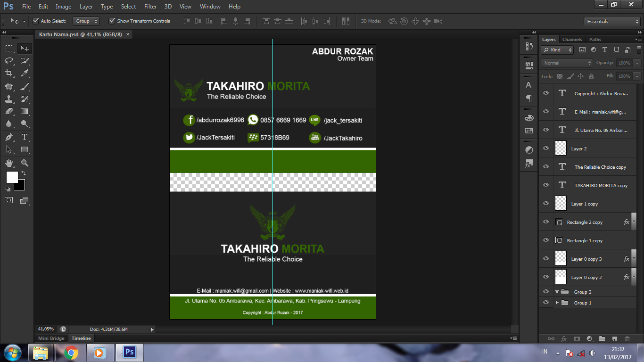Select the Quick Selection tool
Viewport: 644px width, 362px height.
coord(25,60)
